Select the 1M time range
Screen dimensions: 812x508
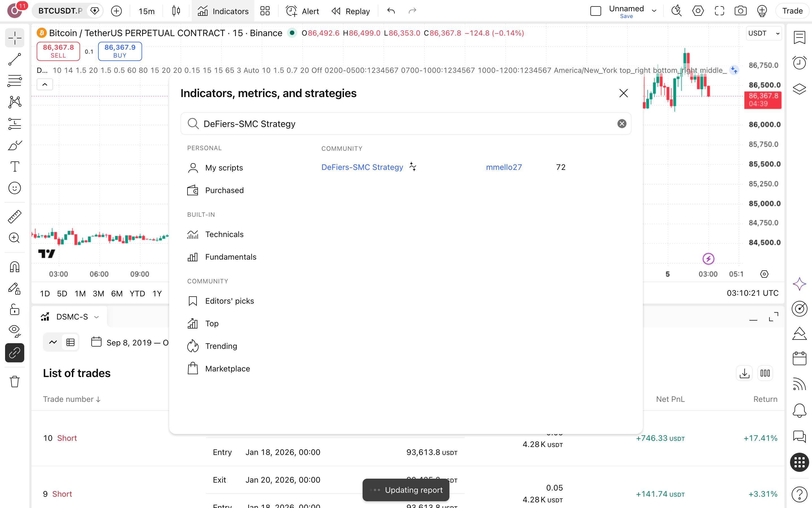point(80,294)
